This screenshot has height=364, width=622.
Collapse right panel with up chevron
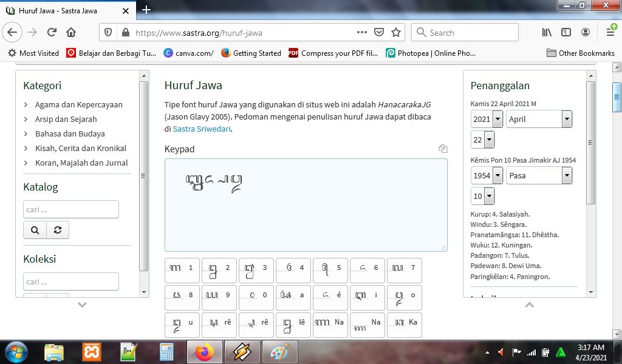tap(529, 305)
